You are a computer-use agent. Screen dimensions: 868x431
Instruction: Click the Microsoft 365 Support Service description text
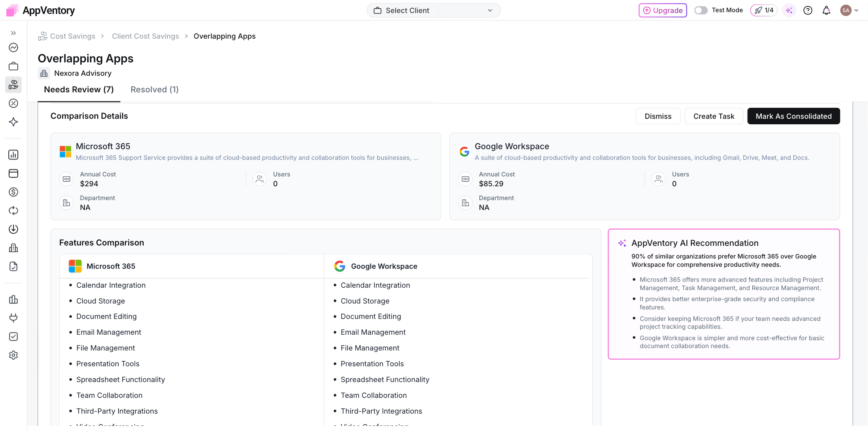coord(247,158)
